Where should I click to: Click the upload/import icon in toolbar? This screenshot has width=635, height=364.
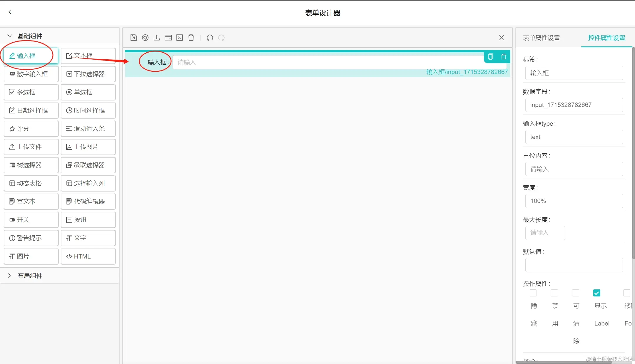click(x=157, y=38)
